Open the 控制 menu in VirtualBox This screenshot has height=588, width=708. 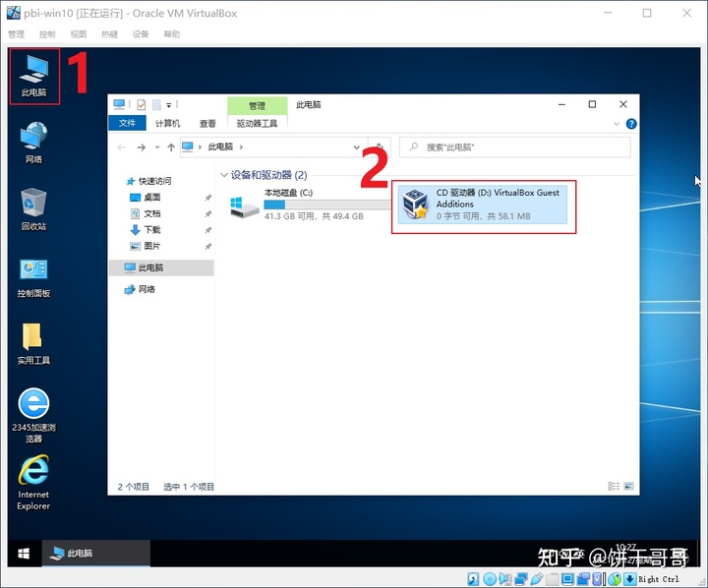47,34
